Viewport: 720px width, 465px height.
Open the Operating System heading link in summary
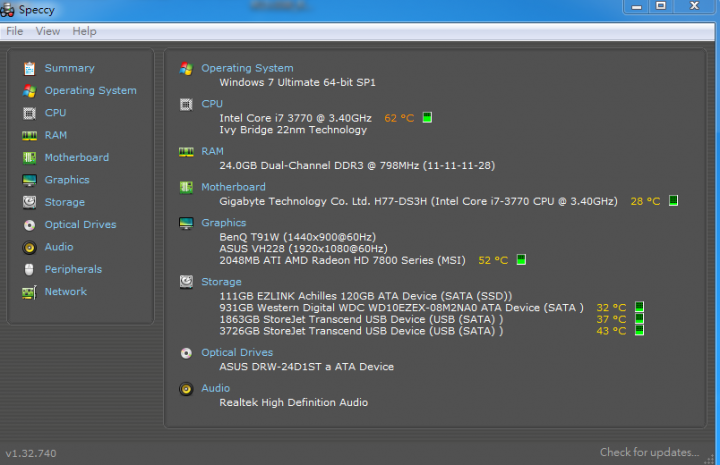tap(247, 68)
